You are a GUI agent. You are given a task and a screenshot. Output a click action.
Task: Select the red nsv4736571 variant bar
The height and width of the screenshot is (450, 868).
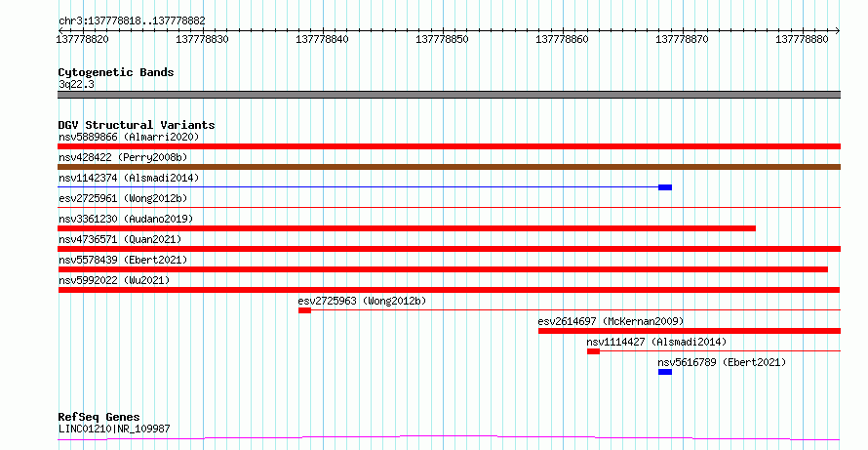(449, 249)
